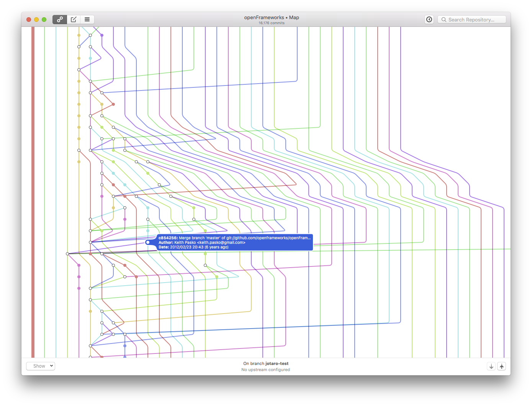
Task: Select the leftmost white commit node
Action: click(67, 254)
